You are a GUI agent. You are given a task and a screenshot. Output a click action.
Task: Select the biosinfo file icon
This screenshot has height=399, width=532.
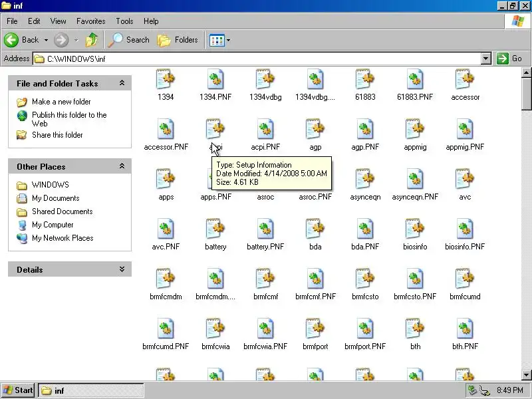pyautogui.click(x=415, y=229)
